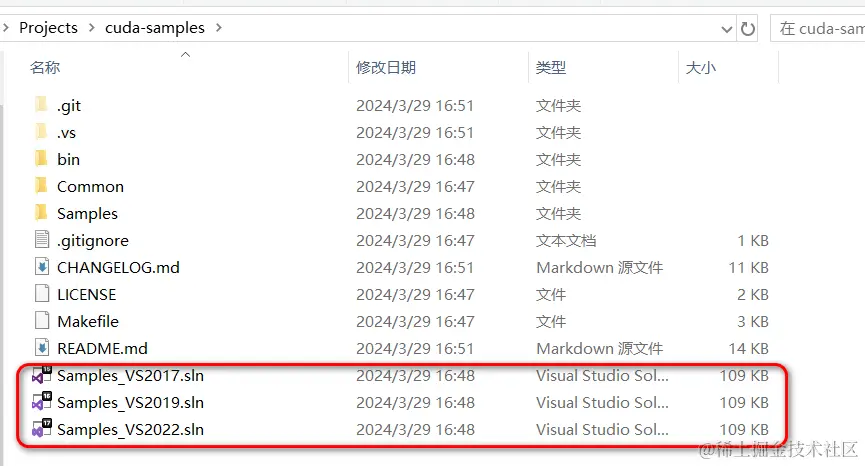The height and width of the screenshot is (466, 865).
Task: Click the cuda-samples breadcrumb segment
Action: pyautogui.click(x=155, y=28)
